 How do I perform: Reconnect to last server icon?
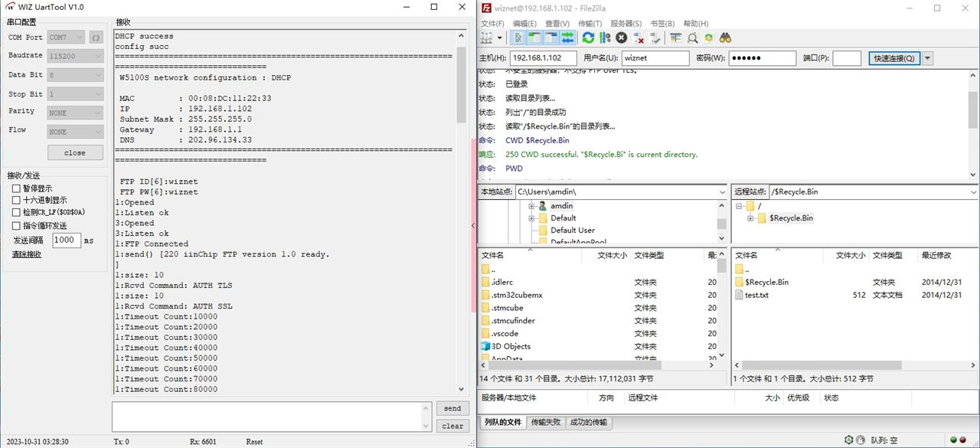tap(655, 38)
